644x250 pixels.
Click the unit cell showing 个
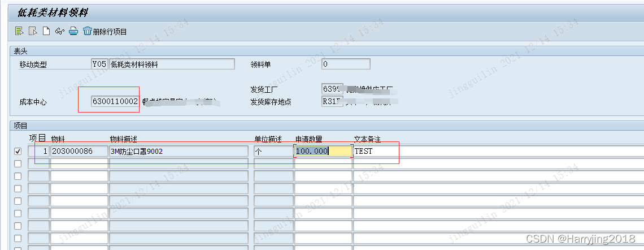pos(273,152)
